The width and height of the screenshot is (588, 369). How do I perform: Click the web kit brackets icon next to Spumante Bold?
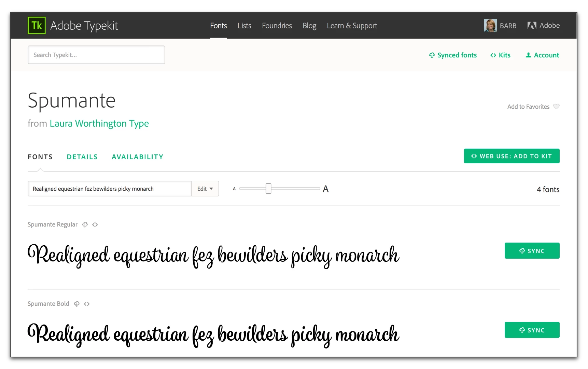[x=87, y=304]
